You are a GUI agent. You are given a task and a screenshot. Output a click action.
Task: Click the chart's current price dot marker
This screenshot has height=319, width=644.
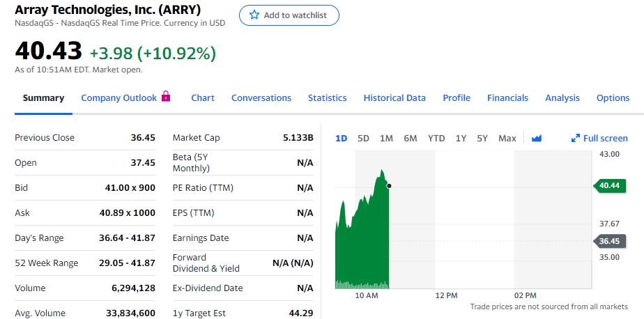[389, 186]
